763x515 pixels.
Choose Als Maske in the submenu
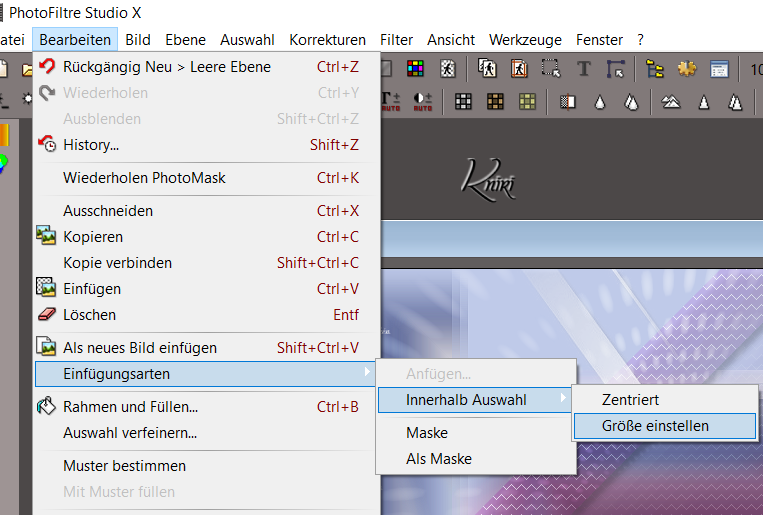pos(476,459)
